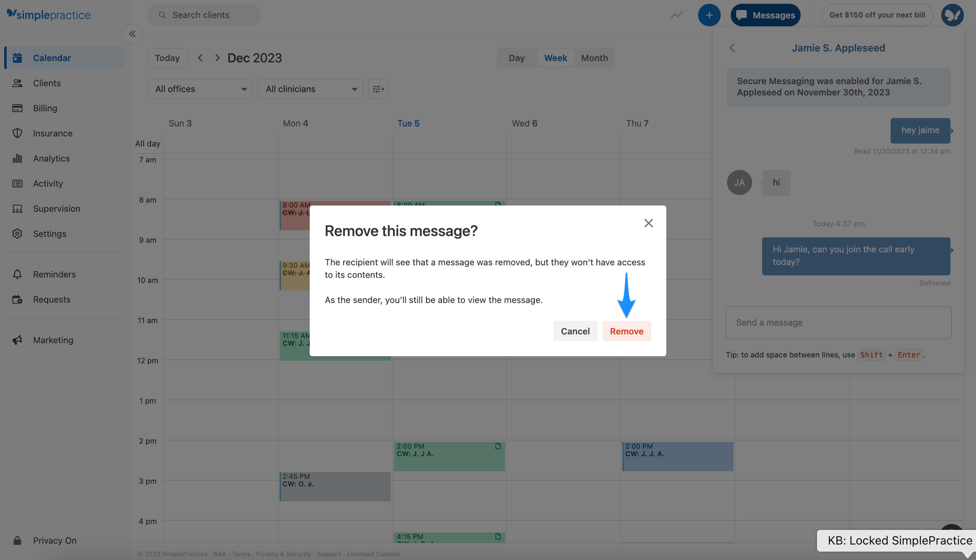Switch to Day view
The height and width of the screenshot is (560, 976).
[x=516, y=58]
